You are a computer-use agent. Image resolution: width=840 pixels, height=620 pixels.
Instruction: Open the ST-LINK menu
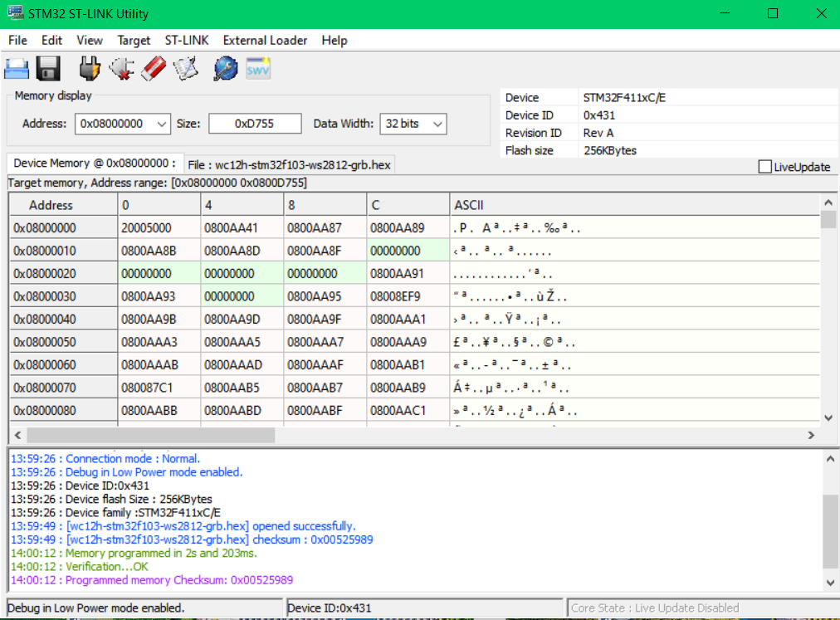(x=187, y=40)
